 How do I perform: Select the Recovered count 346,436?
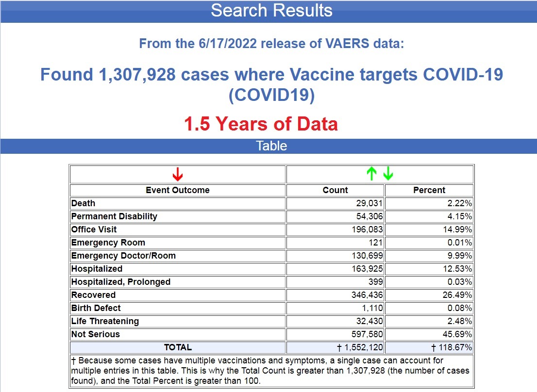point(368,295)
